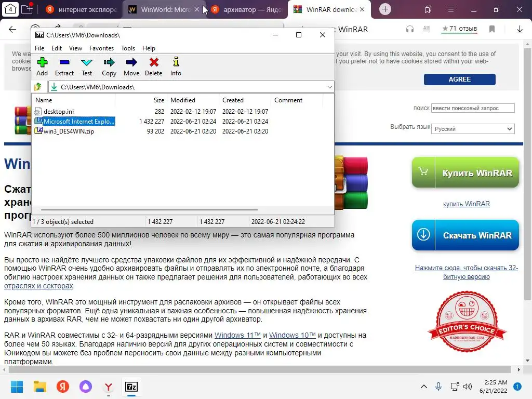Sort file list by Created column
Image resolution: width=532 pixels, height=399 pixels.
click(x=245, y=100)
